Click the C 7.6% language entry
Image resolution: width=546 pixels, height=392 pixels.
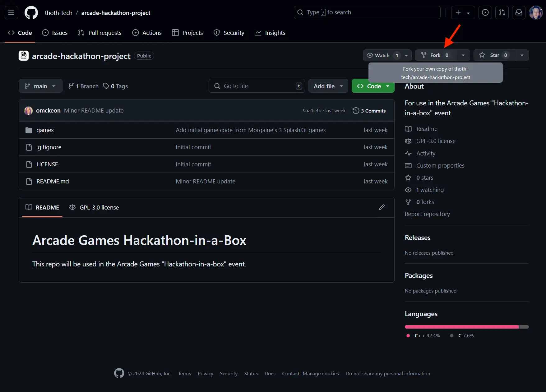coord(462,336)
